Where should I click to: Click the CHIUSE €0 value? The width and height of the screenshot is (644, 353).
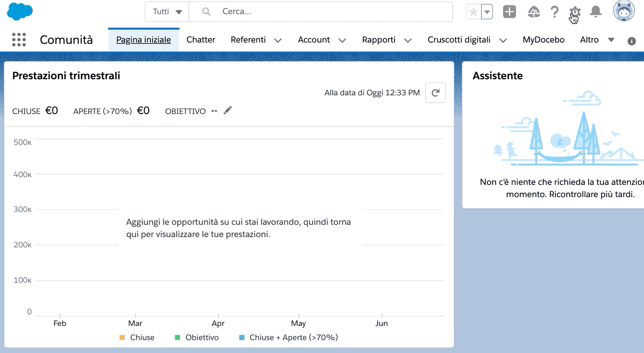coord(52,110)
